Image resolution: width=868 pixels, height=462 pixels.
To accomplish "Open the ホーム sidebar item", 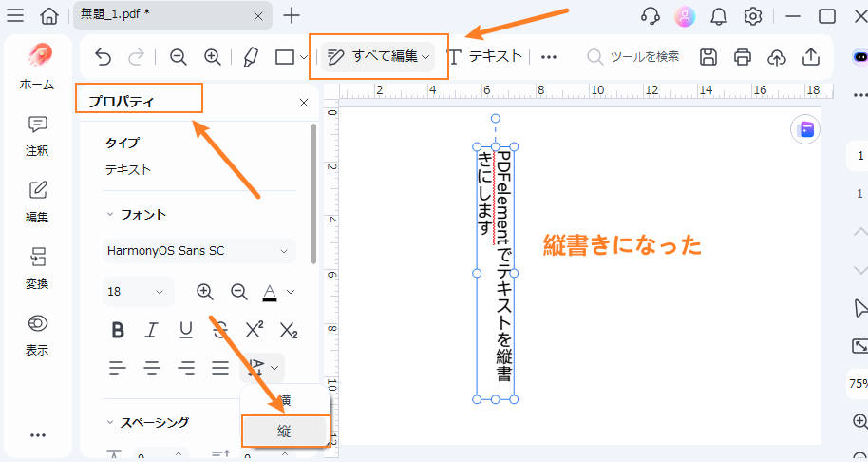I will (37, 67).
